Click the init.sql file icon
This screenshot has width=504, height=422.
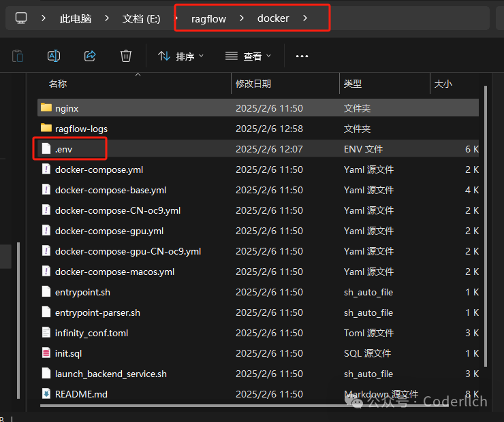tap(46, 353)
